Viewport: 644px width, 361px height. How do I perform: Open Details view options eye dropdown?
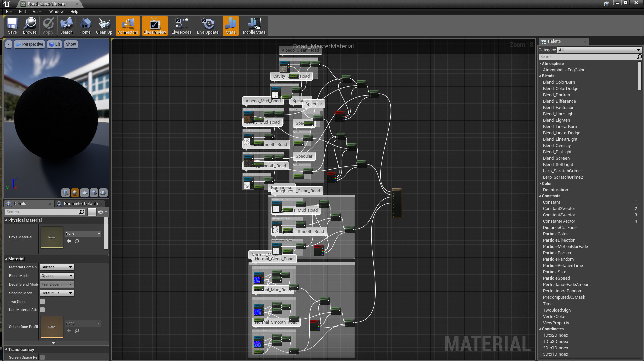coord(102,212)
